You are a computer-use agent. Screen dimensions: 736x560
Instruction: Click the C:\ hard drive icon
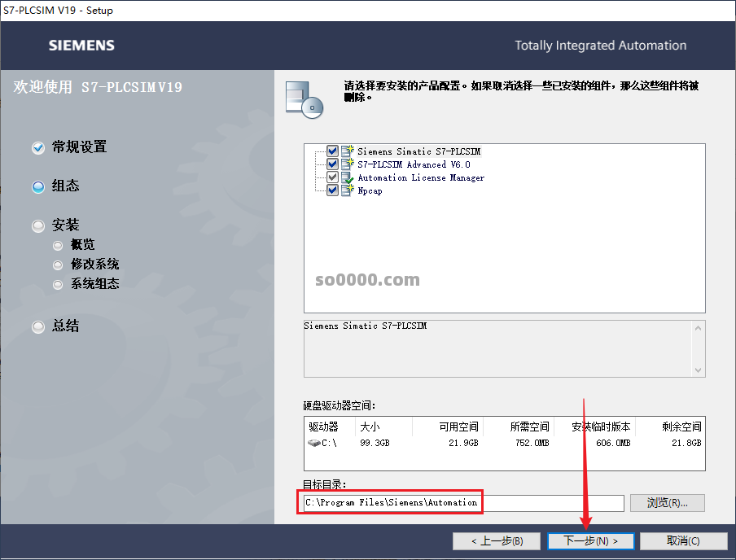coord(313,443)
